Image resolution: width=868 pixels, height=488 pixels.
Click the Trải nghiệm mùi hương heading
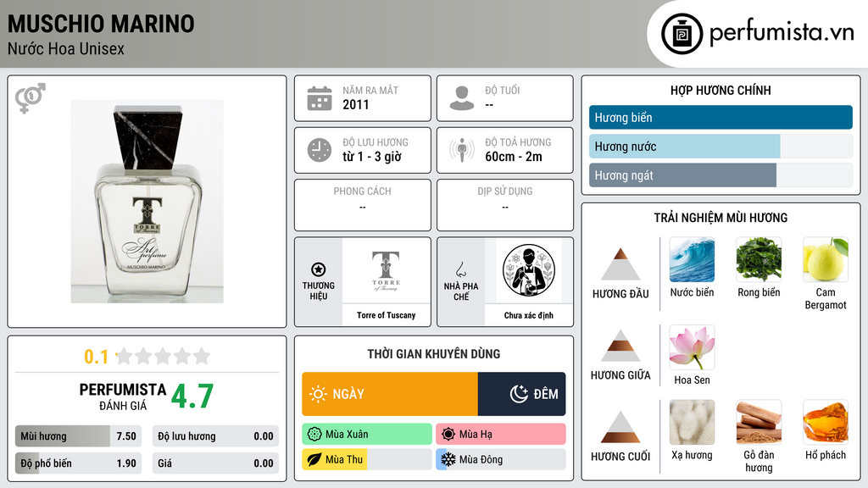[x=721, y=218]
